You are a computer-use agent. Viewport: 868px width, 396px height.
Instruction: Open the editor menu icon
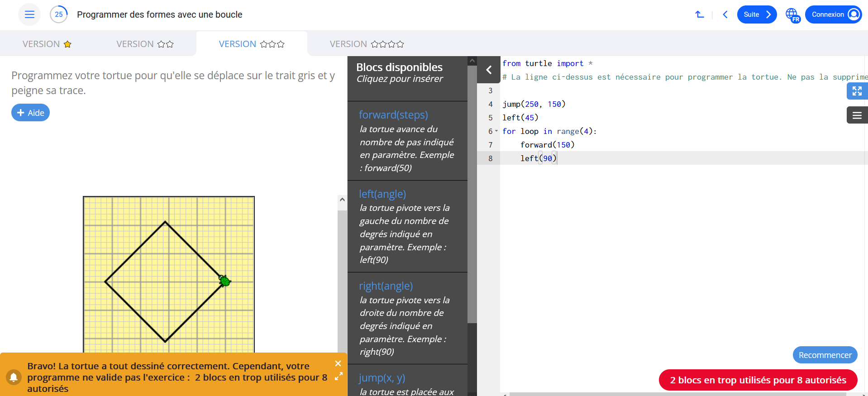tap(857, 115)
